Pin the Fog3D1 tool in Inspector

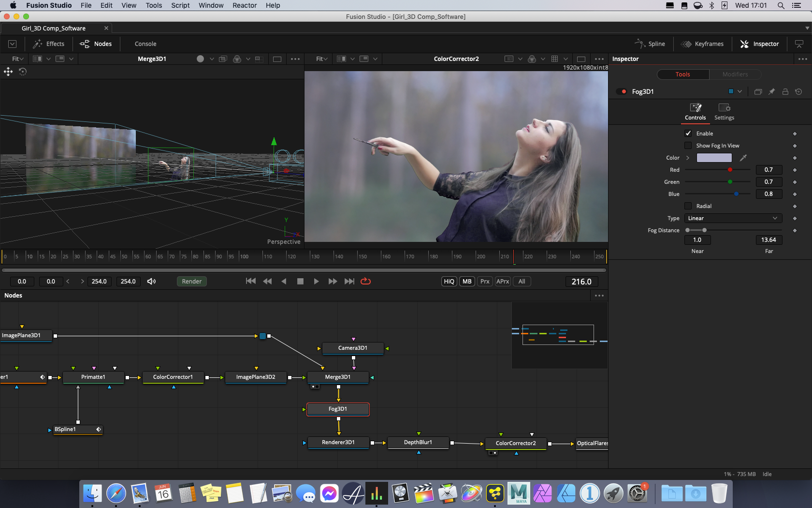tap(772, 91)
